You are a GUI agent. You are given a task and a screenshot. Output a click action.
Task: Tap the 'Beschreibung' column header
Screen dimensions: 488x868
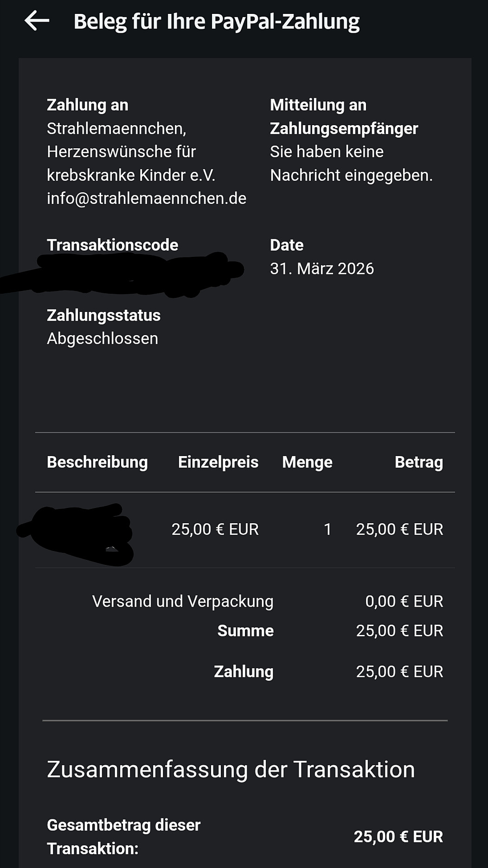[97, 462]
